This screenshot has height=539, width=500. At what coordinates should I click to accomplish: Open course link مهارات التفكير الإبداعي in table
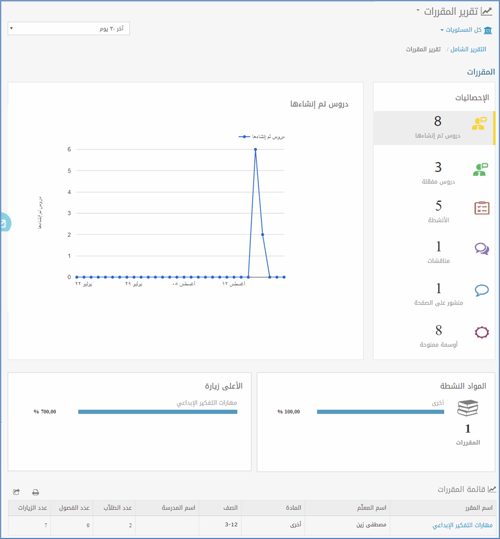(463, 525)
